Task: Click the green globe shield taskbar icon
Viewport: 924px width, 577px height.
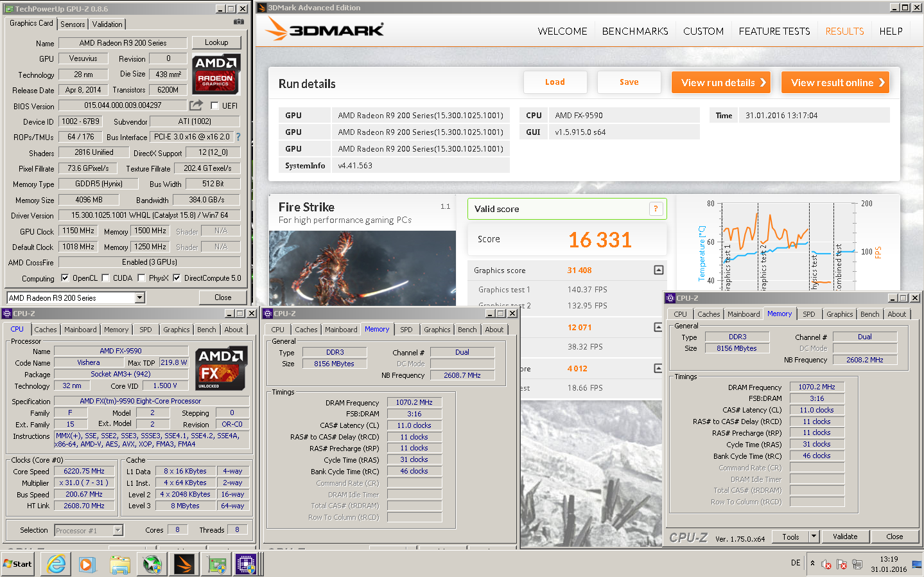Action: click(152, 564)
